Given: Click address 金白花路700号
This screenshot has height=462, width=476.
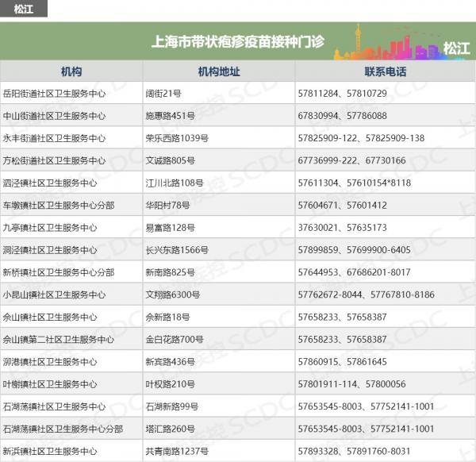Looking at the screenshot, I should coord(175,340).
